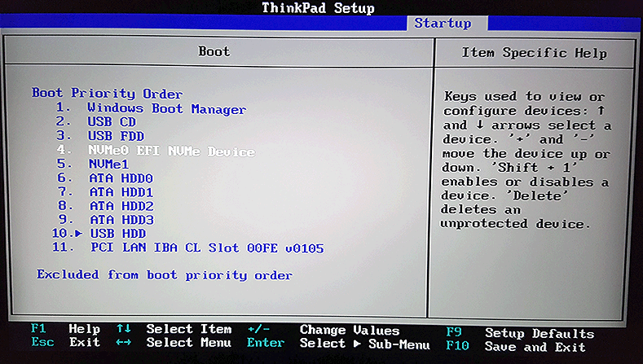Select NVMe0 EFI NVMe Device entry
This screenshot has height=364, width=643.
(x=172, y=151)
